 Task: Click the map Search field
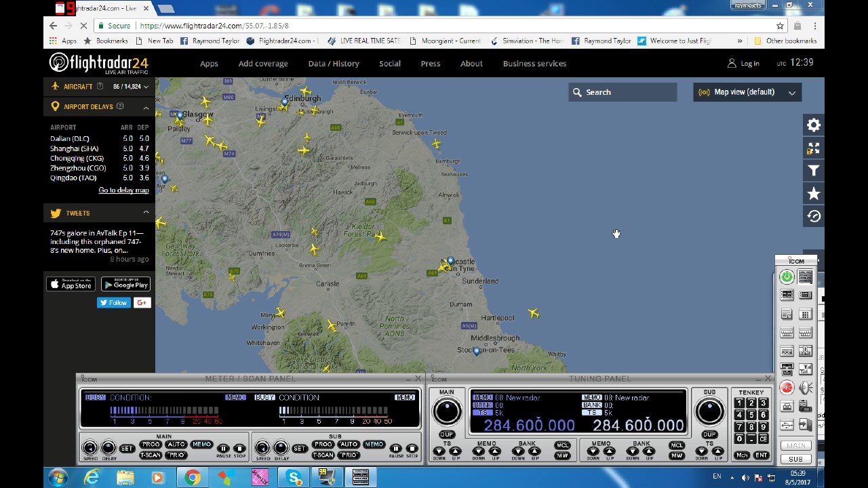pyautogui.click(x=623, y=92)
